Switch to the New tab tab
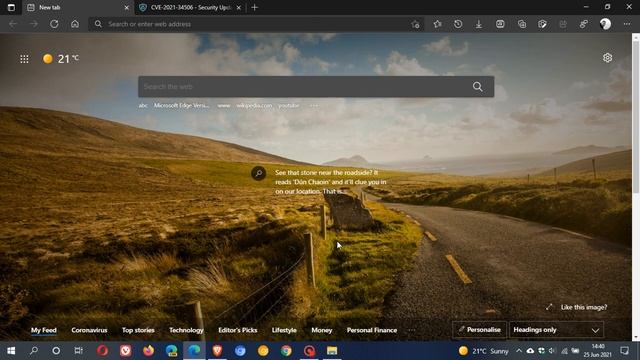This screenshot has width=640, height=360. click(x=78, y=7)
